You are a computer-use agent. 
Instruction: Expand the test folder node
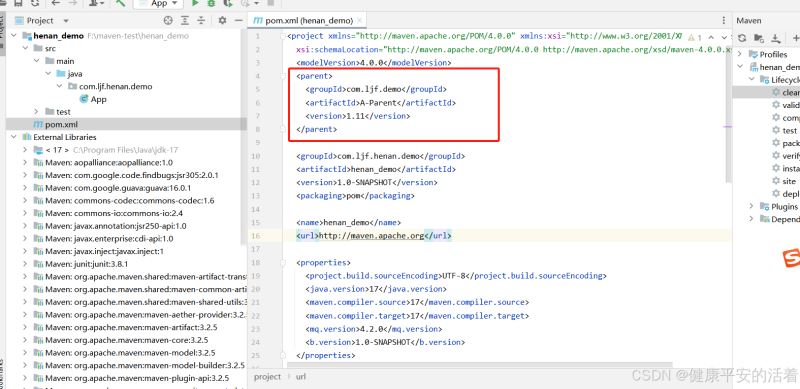(37, 111)
